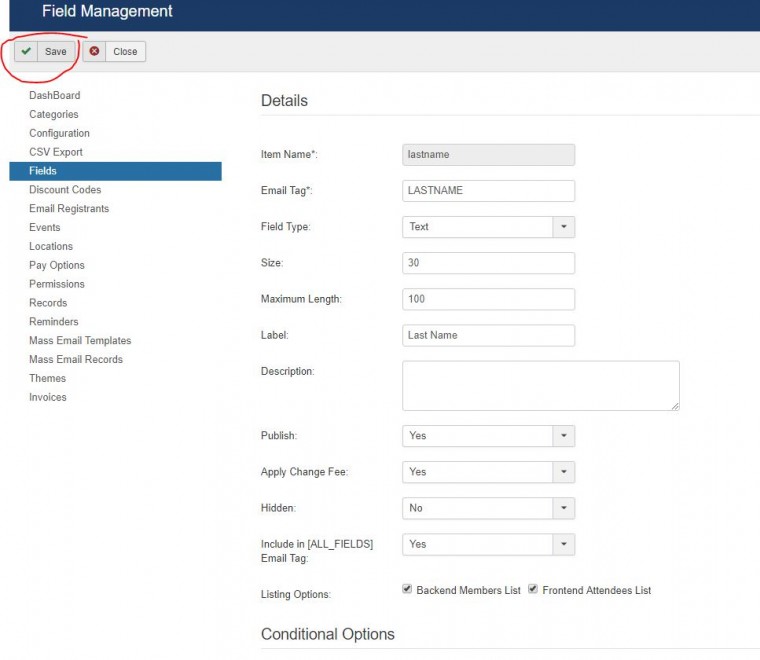Toggle the Backend Members List checkbox
The image size is (760, 660).
[407, 590]
